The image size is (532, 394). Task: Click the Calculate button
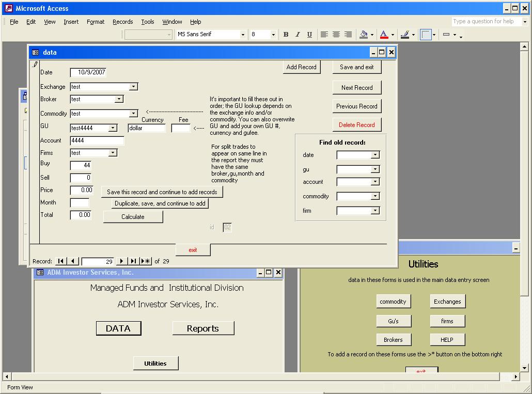(133, 217)
